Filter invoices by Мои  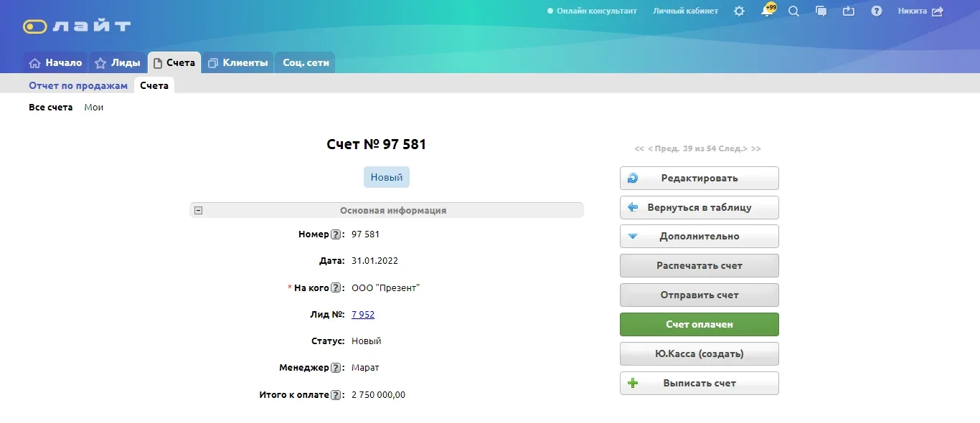pyautogui.click(x=94, y=108)
